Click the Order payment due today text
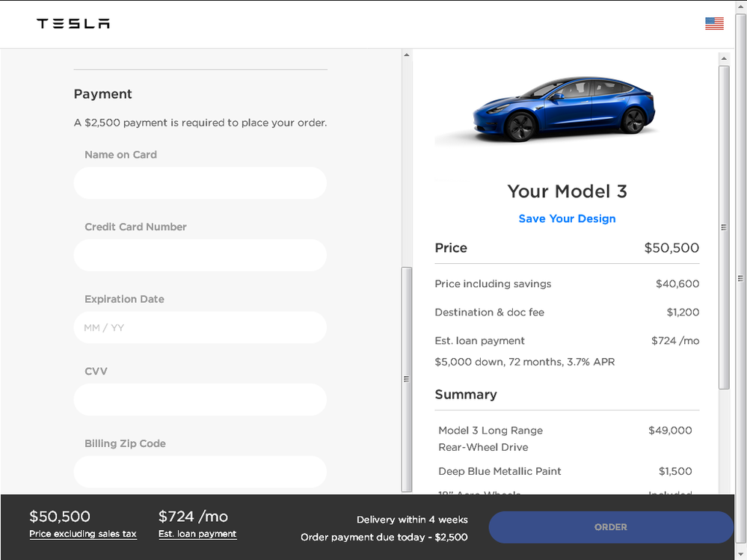The image size is (747, 560). coord(384,537)
